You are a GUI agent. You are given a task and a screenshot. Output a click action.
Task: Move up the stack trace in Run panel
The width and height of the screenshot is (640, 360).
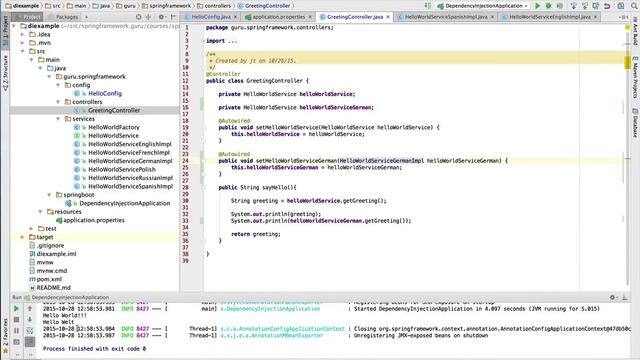coord(30,309)
